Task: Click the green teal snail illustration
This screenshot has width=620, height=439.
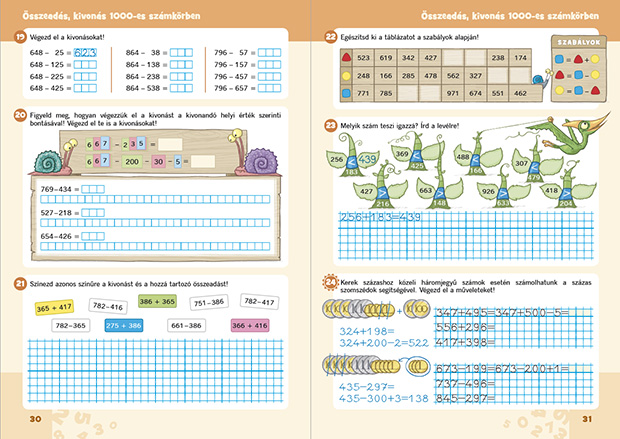Action: [53, 158]
